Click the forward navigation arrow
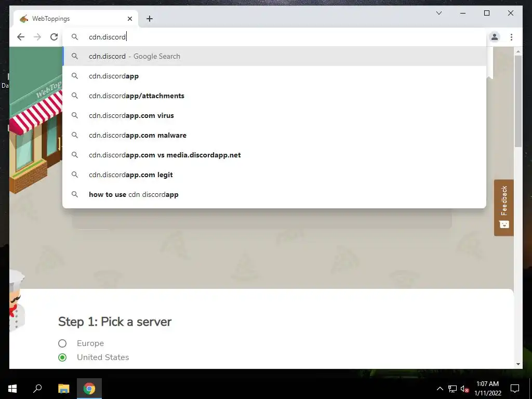Viewport: 532px width, 399px height. [x=37, y=37]
